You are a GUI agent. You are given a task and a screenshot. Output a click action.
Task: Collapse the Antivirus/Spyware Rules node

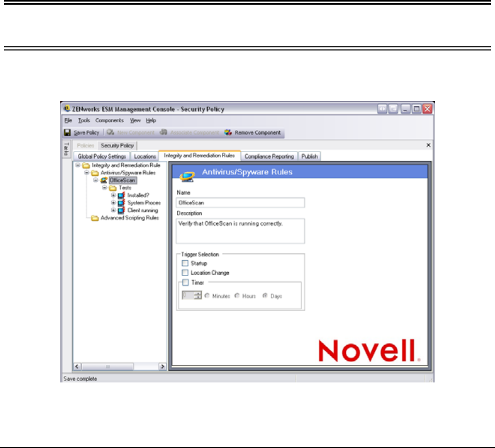[86, 173]
